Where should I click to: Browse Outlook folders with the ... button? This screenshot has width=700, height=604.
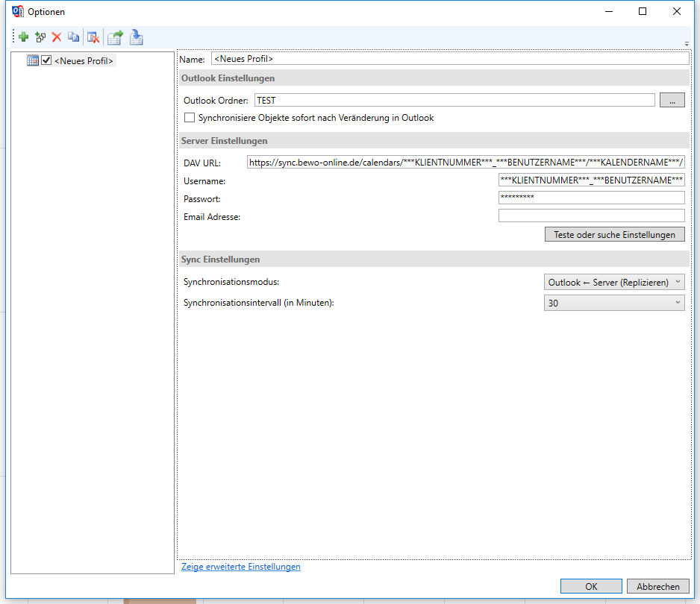[x=672, y=99]
